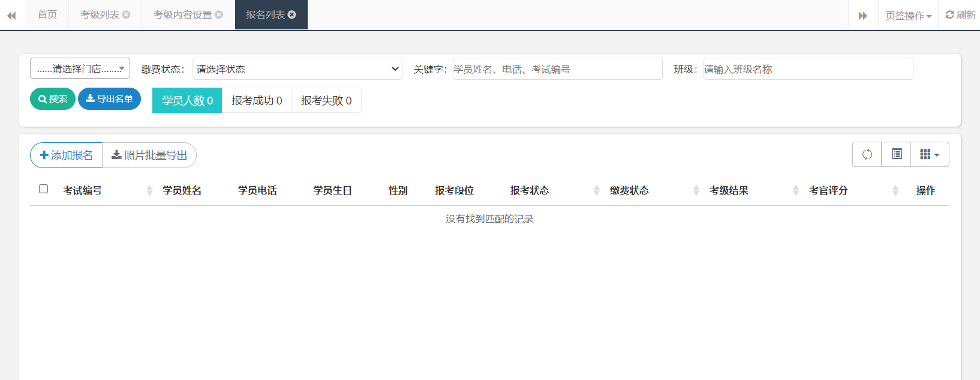Open the 请选择门店 store dropdown
The width and height of the screenshot is (980, 380).
pyautogui.click(x=80, y=68)
